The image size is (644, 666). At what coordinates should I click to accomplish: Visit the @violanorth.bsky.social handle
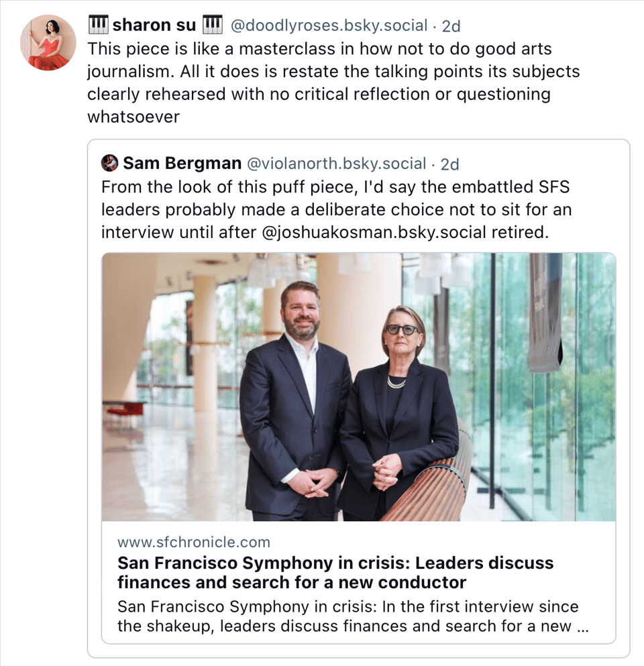click(337, 164)
